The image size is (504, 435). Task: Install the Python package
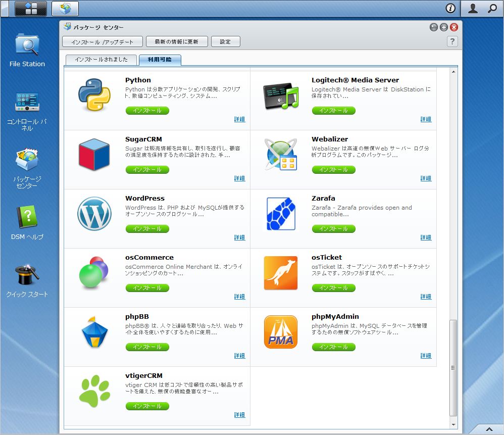click(x=147, y=111)
